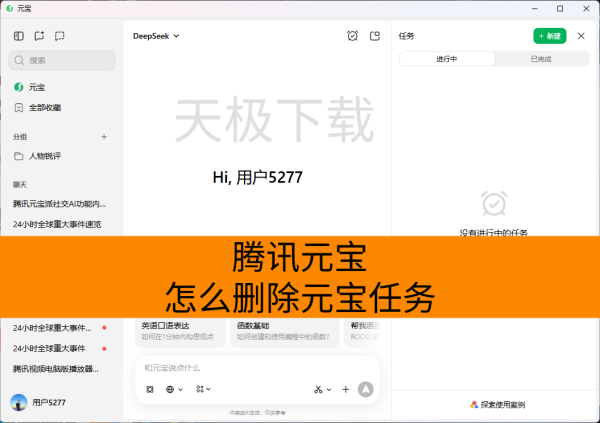
Task: Click the green 新建 button
Action: coord(549,36)
